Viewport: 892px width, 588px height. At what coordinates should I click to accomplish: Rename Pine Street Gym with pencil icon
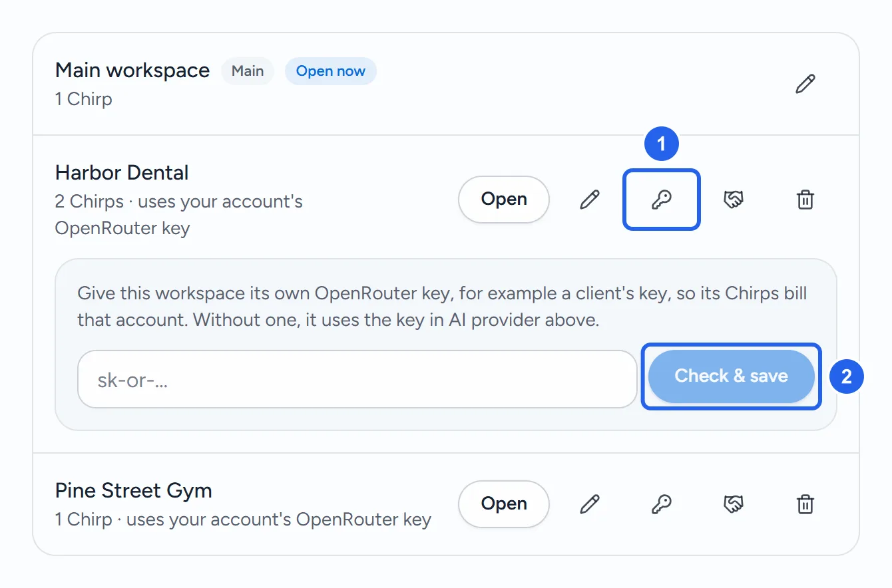click(x=590, y=504)
